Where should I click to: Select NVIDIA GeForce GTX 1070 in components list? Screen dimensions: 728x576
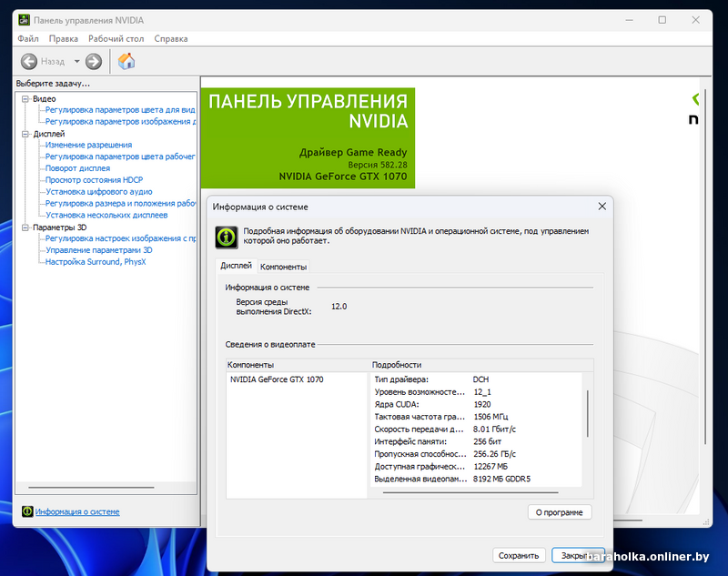277,379
